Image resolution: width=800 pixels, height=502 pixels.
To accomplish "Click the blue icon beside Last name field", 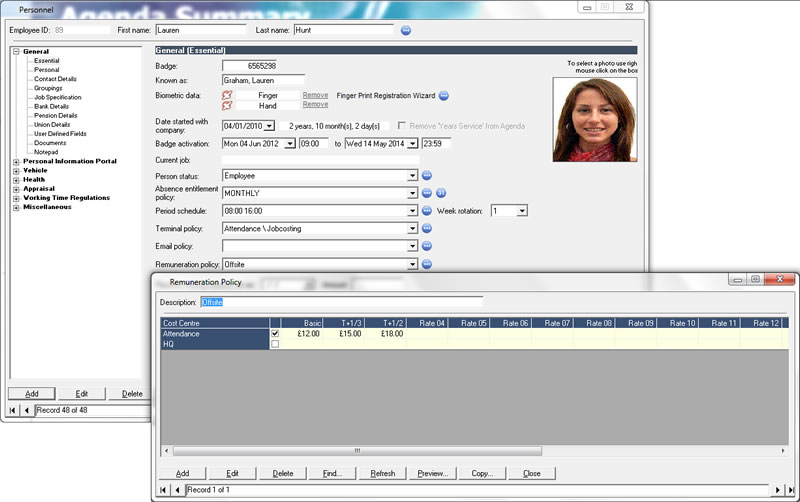I will [x=406, y=30].
